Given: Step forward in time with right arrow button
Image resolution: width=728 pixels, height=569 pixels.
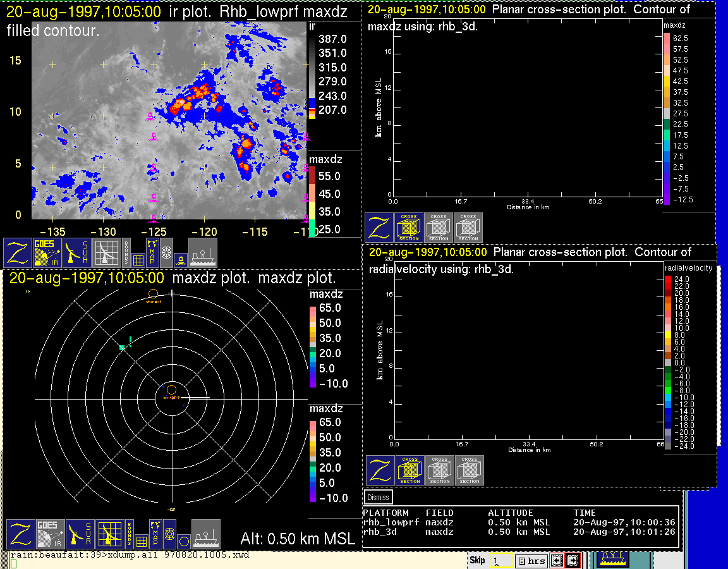Looking at the screenshot, I should pos(573,560).
